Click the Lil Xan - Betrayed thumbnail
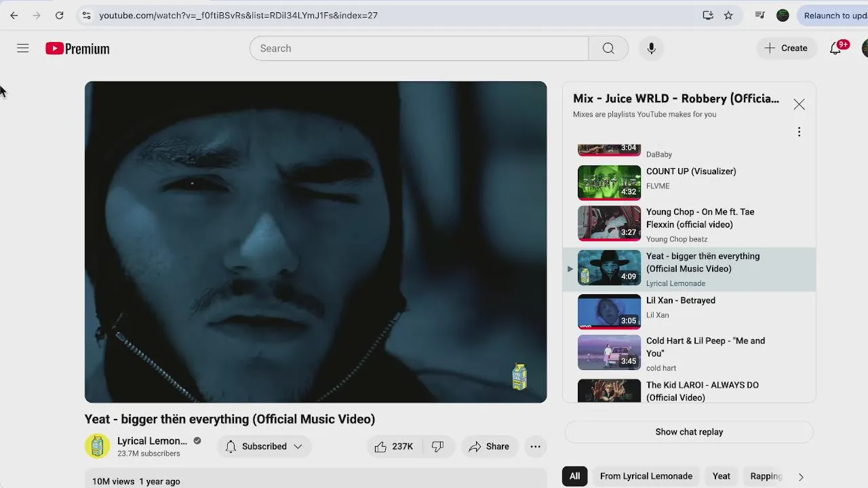 point(609,311)
